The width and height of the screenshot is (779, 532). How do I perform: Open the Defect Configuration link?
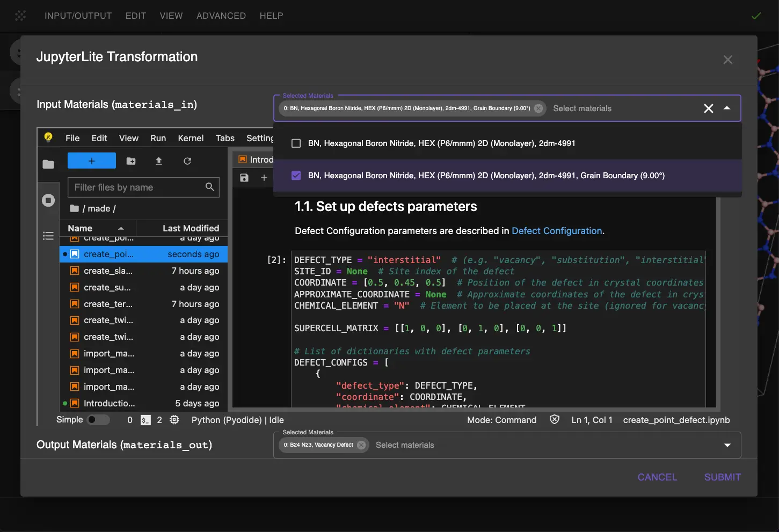click(x=557, y=231)
